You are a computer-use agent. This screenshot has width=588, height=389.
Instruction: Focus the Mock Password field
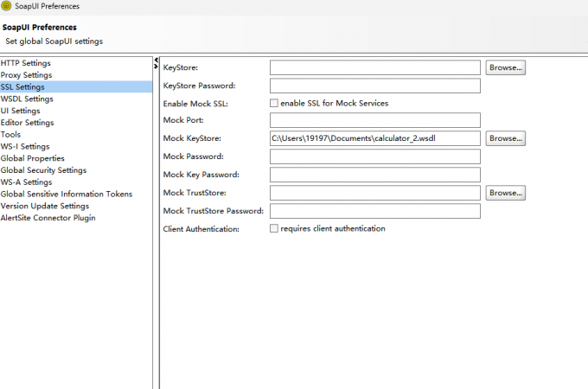375,156
